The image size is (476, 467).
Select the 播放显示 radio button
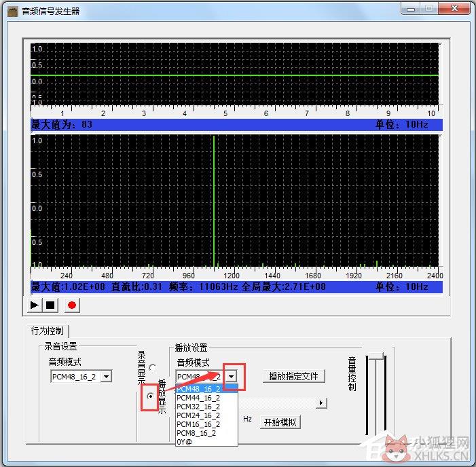150,396
